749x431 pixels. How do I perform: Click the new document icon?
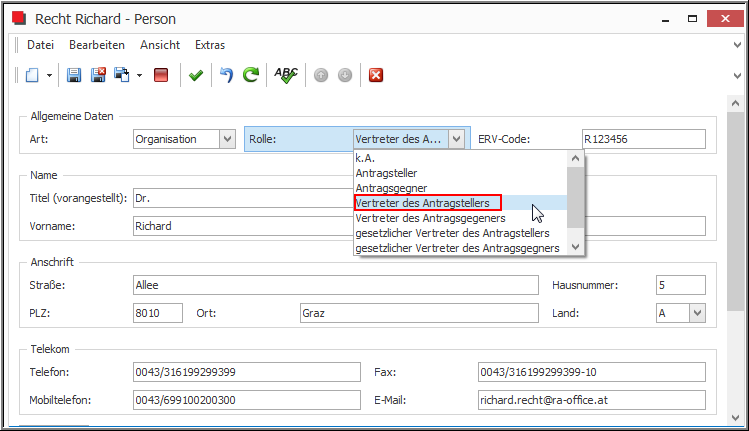[32, 75]
